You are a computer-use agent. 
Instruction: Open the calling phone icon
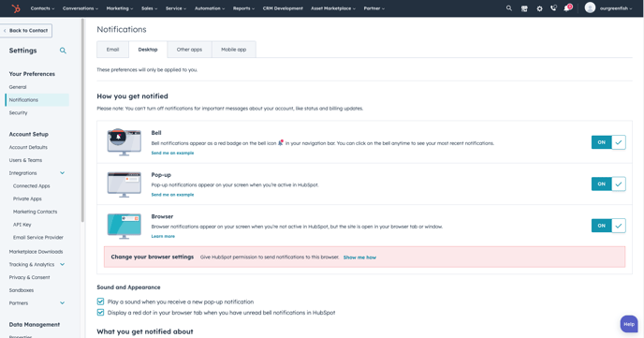click(x=553, y=8)
